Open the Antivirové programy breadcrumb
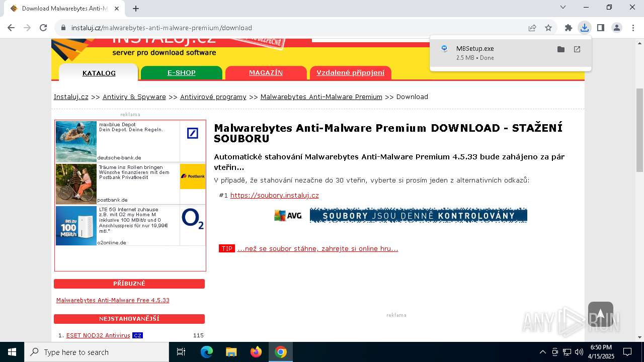Viewport: 644px width, 362px height. (x=213, y=97)
